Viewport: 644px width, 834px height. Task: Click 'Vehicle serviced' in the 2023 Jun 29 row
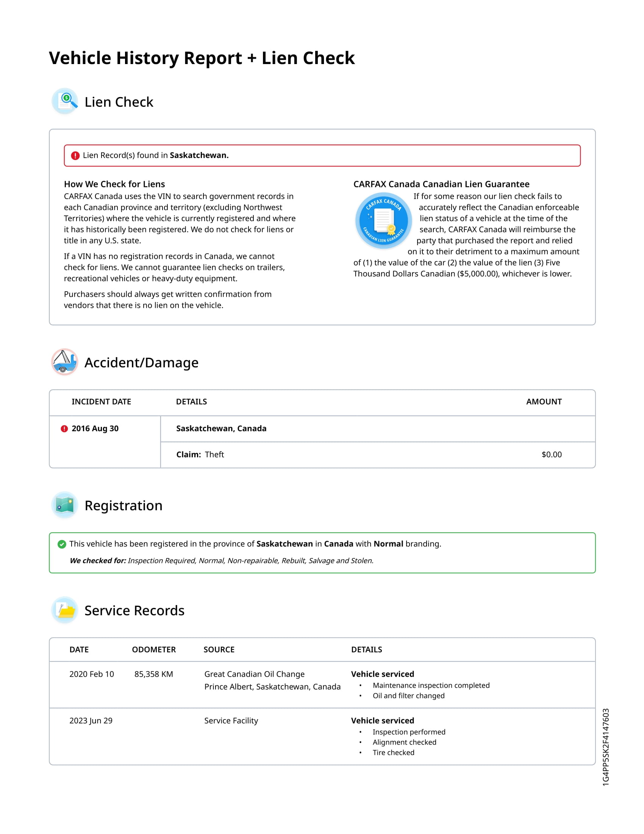pyautogui.click(x=383, y=721)
